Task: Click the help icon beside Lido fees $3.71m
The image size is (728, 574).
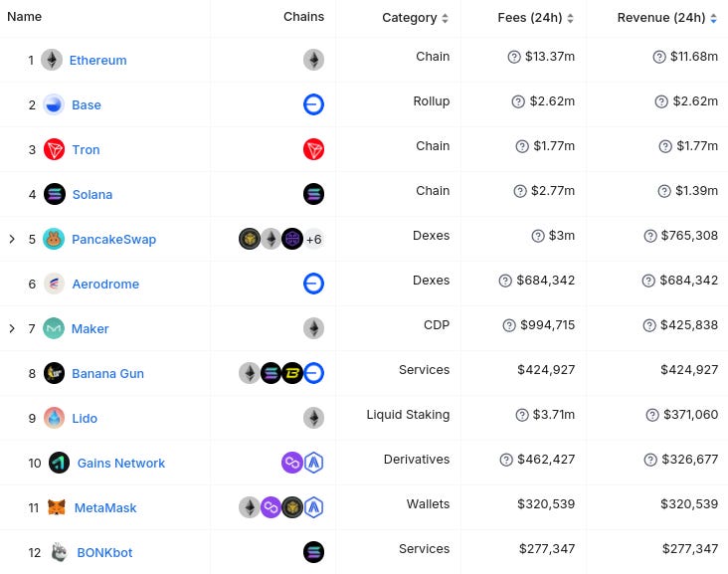Action: point(522,415)
